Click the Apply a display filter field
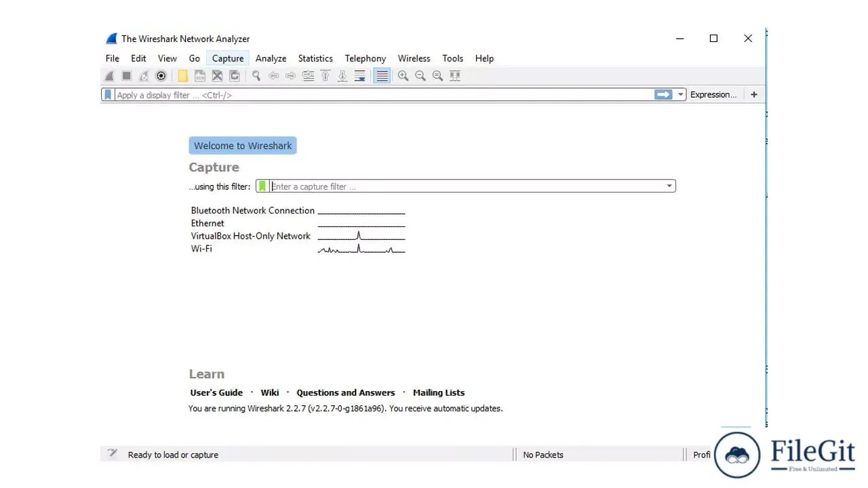Screen dimensions: 868x488 (384, 95)
